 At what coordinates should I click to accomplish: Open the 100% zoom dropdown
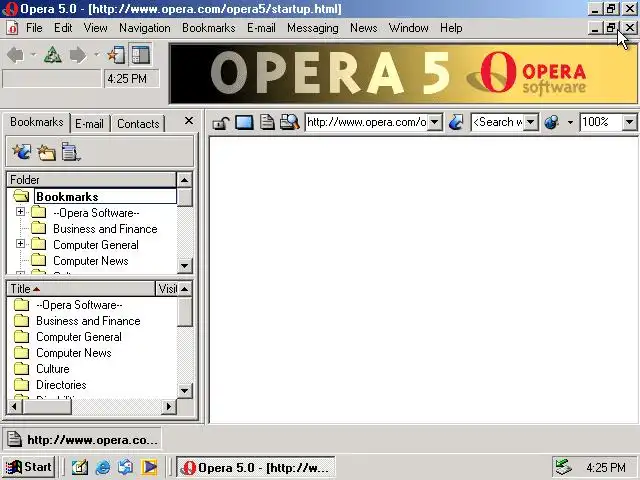point(629,122)
